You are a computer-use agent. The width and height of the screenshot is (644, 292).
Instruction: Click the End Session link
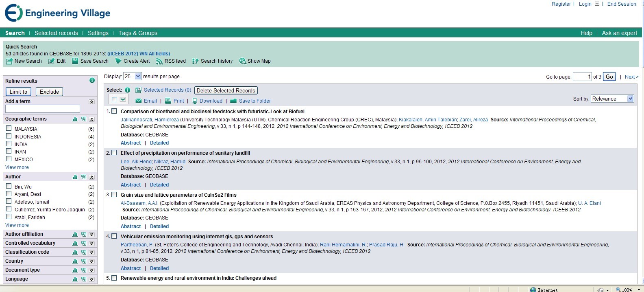click(622, 4)
